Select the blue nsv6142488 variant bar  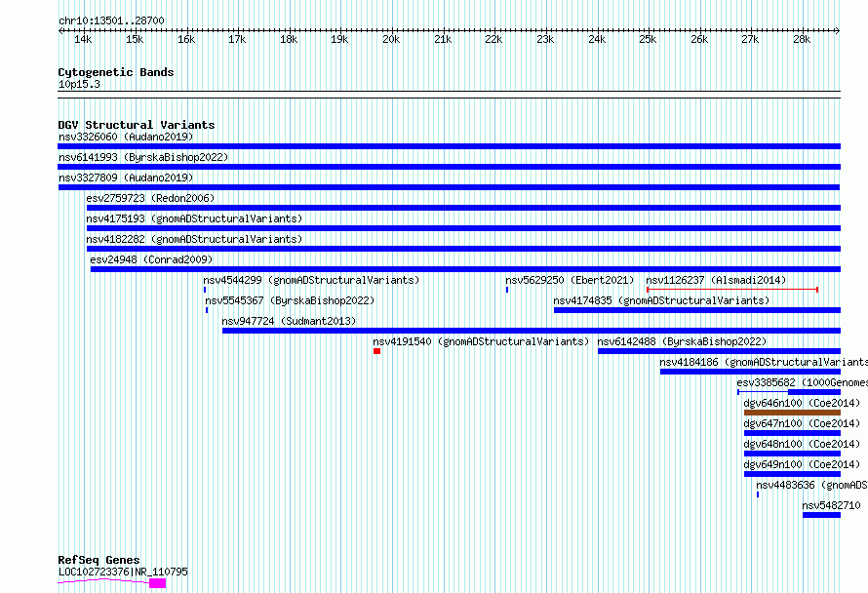click(719, 351)
